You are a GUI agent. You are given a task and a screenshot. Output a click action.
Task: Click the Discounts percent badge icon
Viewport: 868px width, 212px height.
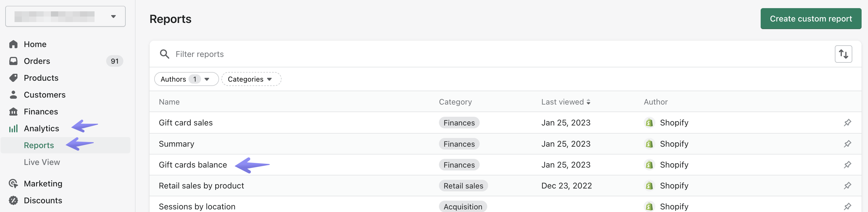13,200
